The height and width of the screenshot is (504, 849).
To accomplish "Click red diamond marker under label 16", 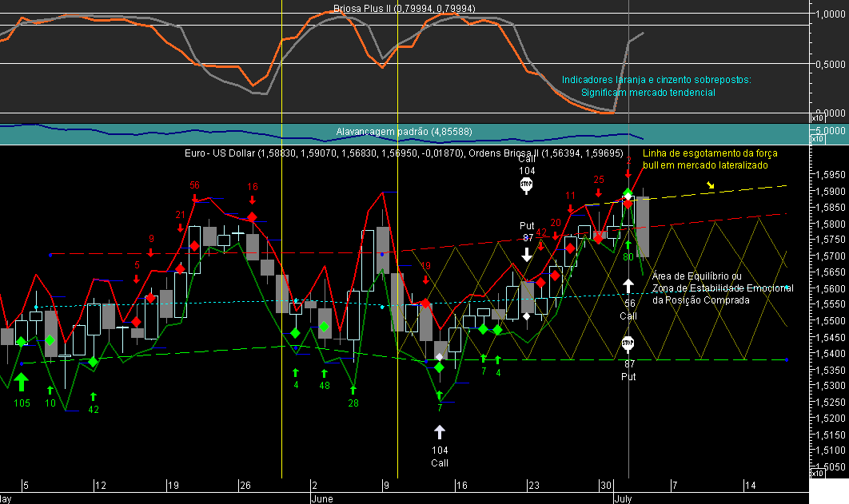I will pyautogui.click(x=252, y=217).
